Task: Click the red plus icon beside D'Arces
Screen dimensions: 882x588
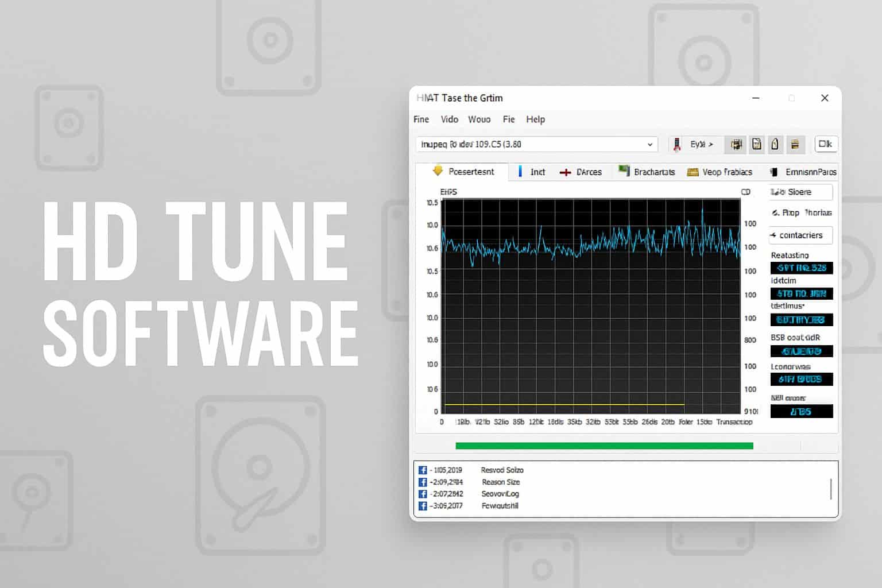Action: tap(565, 172)
